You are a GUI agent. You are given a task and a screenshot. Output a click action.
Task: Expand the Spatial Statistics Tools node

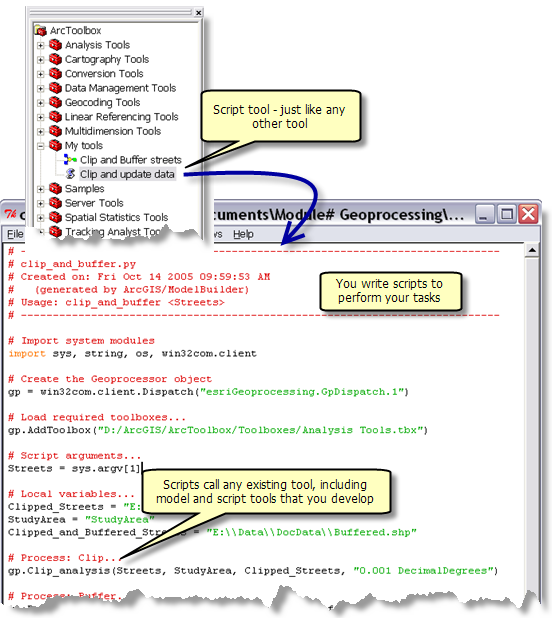41,218
